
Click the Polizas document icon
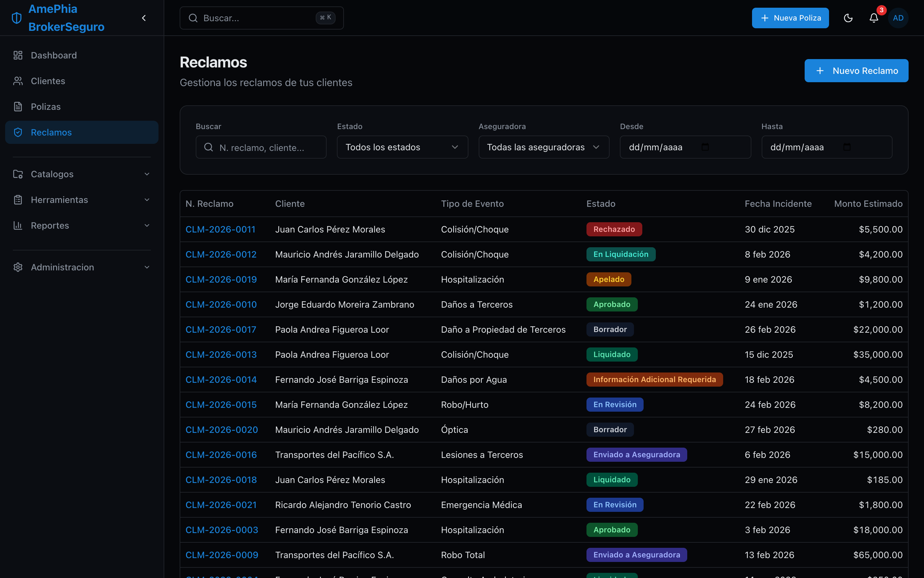18,107
